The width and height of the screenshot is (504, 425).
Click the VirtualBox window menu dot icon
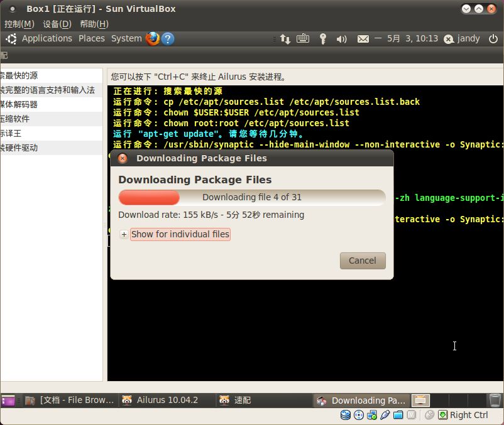[12, 9]
